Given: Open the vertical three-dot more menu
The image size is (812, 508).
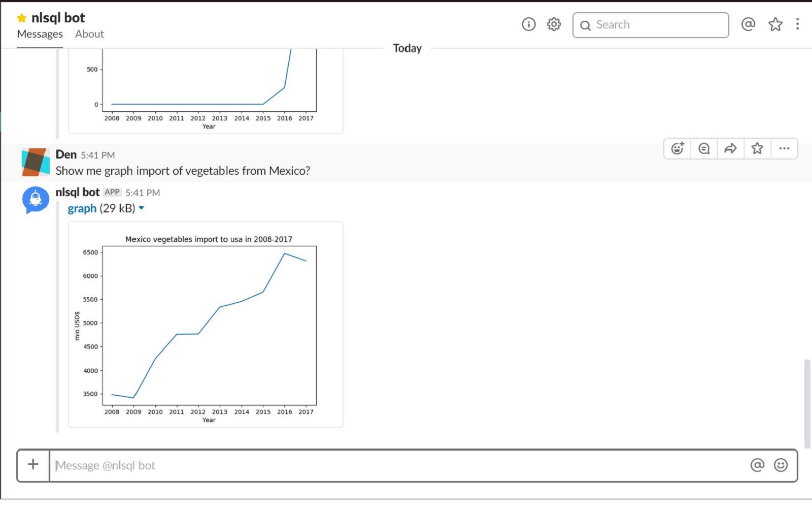Looking at the screenshot, I should point(797,24).
